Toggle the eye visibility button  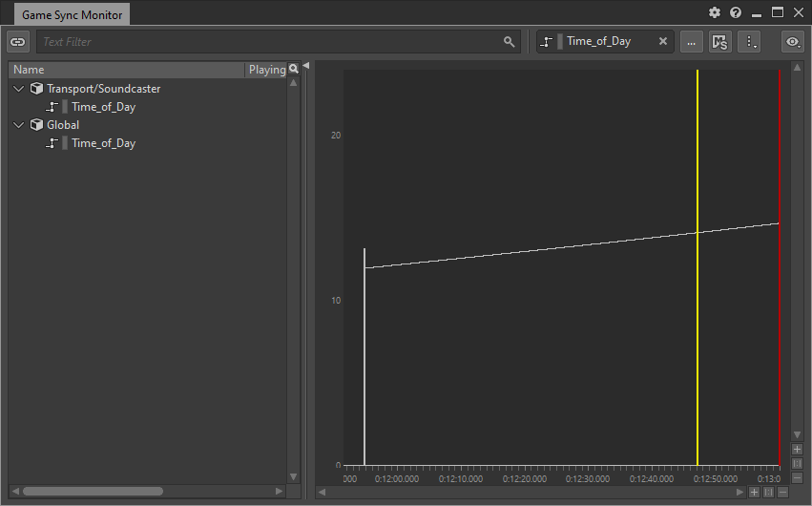coord(792,42)
